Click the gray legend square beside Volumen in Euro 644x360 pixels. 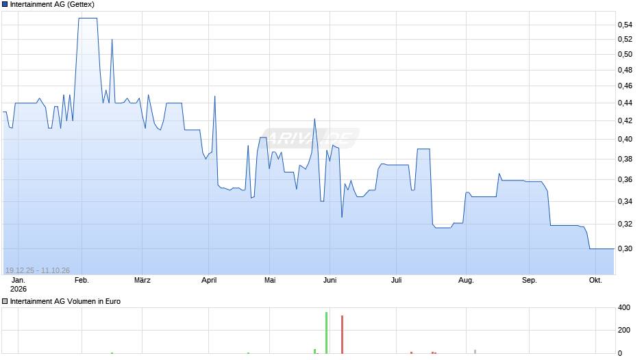pyautogui.click(x=5, y=301)
